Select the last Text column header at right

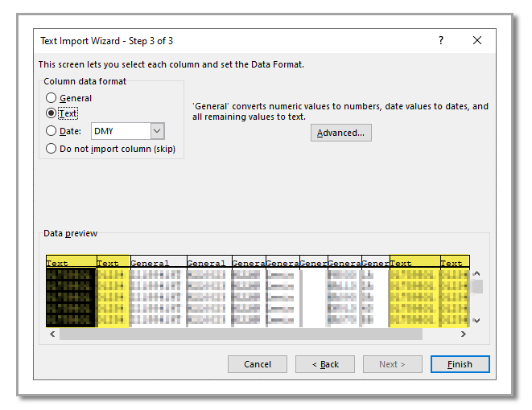click(455, 261)
